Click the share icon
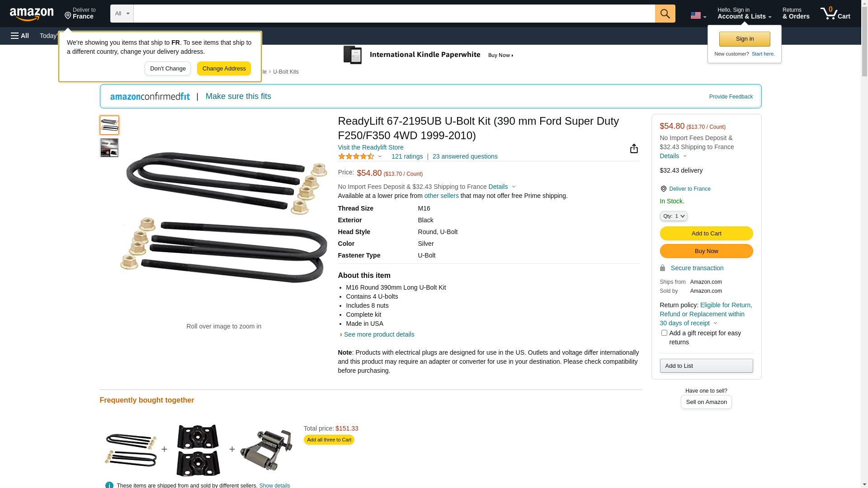This screenshot has width=868, height=488. pyautogui.click(x=634, y=149)
